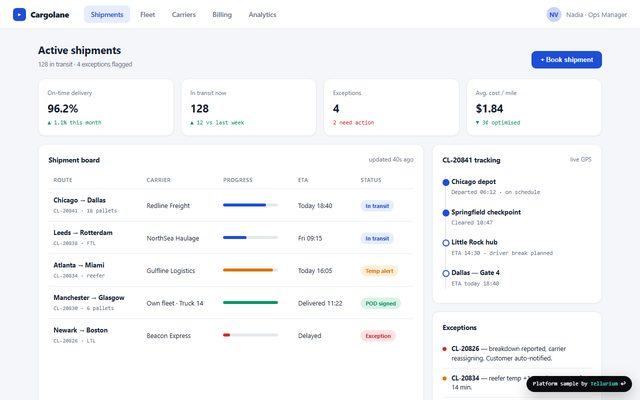Click the Exception status badge

point(378,336)
